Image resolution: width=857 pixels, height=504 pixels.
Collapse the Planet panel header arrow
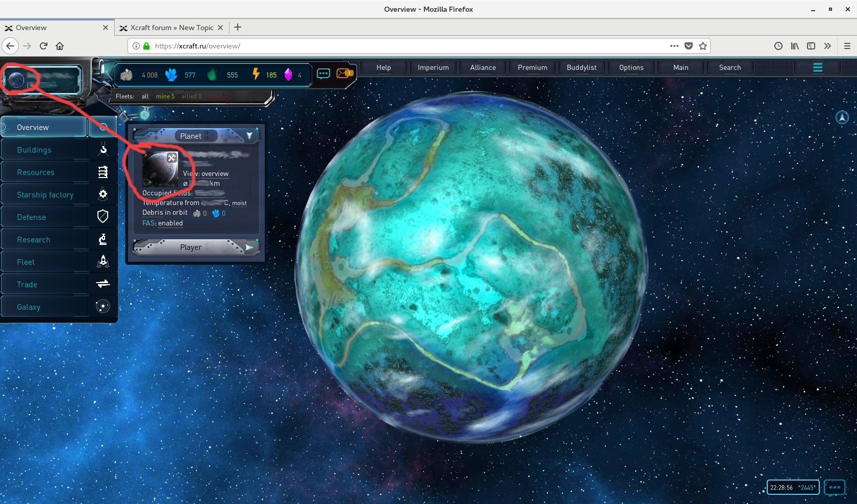click(x=249, y=136)
